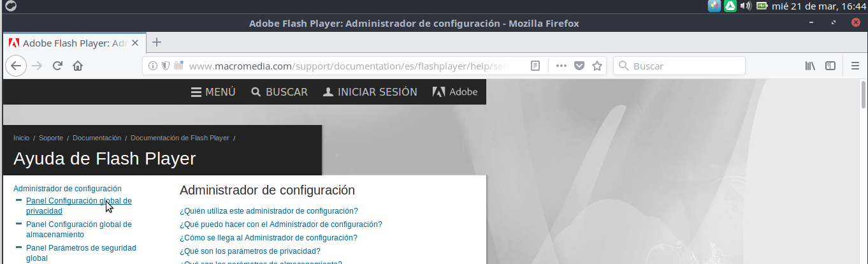Image resolution: width=868 pixels, height=264 pixels.
Task: Go back to the previous page
Action: (16, 66)
